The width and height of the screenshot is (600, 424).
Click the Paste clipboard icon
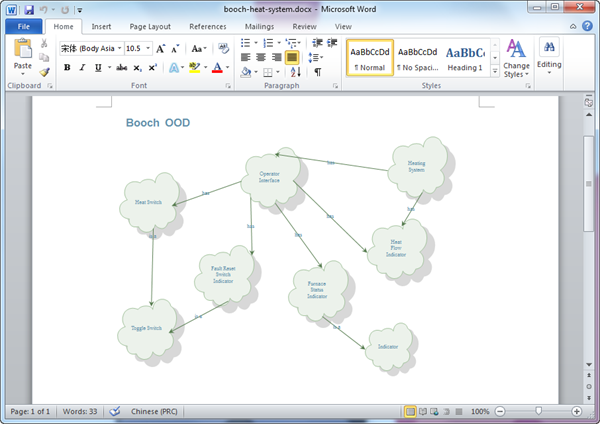(x=23, y=50)
